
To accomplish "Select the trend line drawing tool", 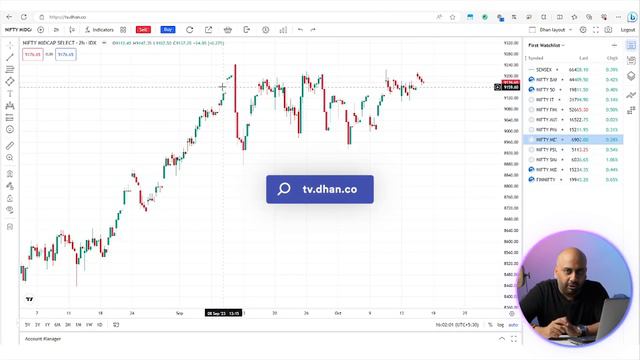I will click(10, 58).
